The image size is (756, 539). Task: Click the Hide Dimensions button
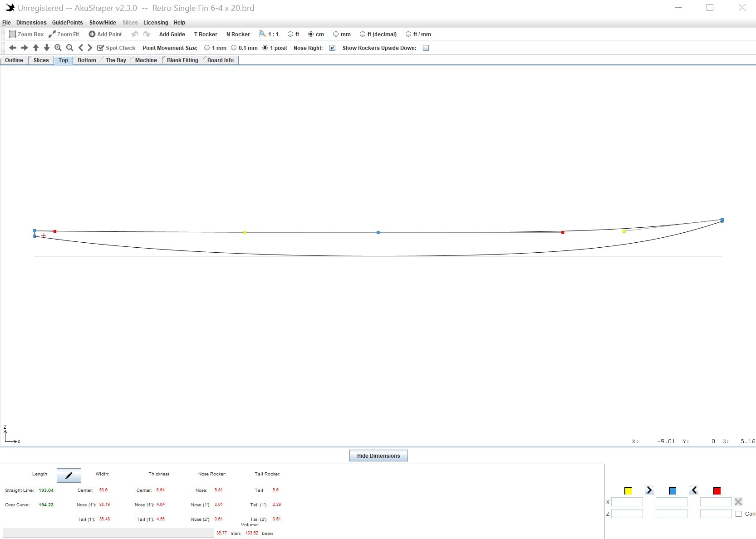tap(378, 456)
